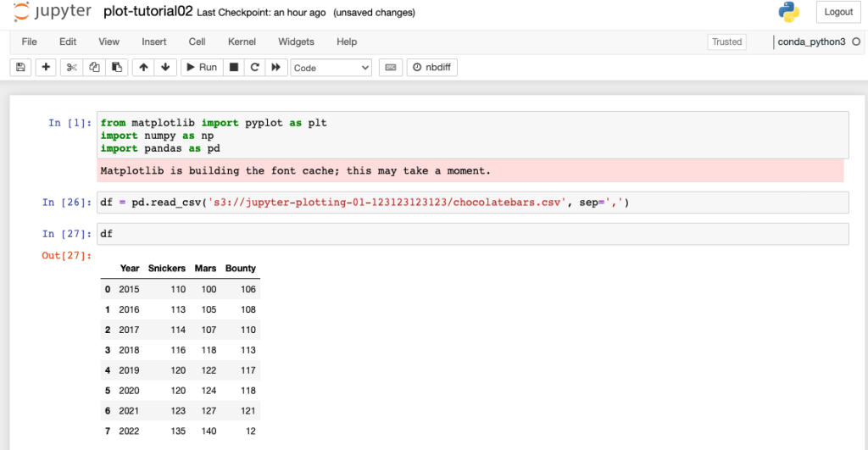Toggle the Trusted notebook indicator

click(x=726, y=42)
